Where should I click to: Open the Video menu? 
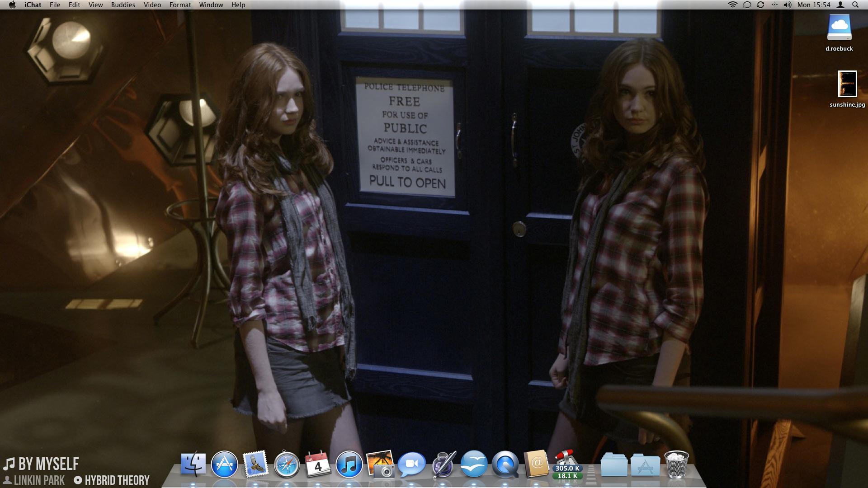[152, 5]
